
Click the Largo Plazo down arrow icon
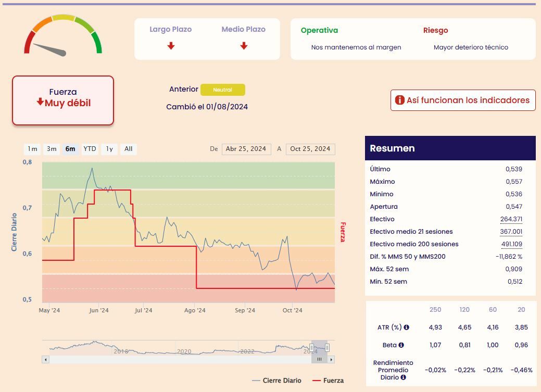(171, 45)
